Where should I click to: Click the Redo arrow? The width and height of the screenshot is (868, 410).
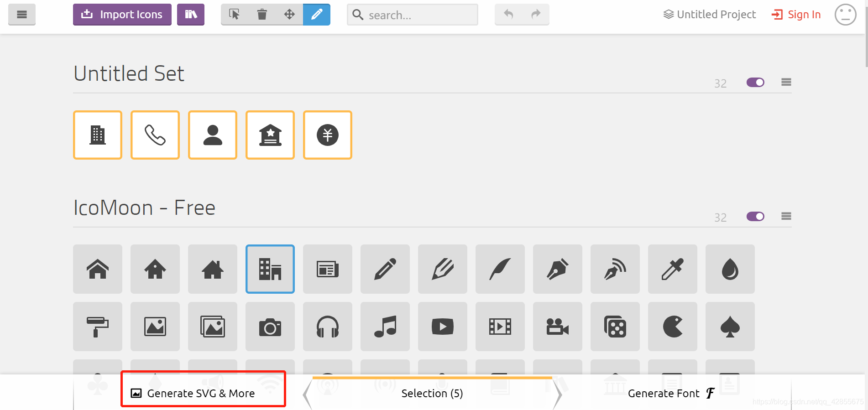tap(536, 15)
